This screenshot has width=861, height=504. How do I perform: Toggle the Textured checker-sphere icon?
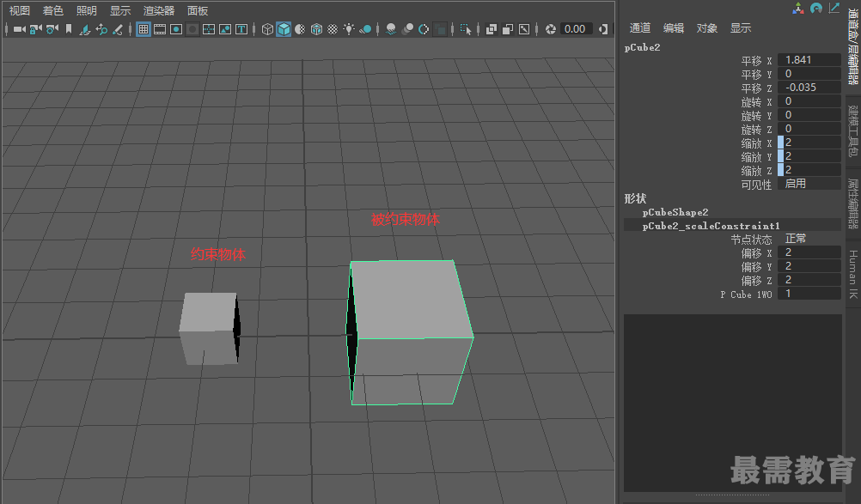tap(333, 29)
